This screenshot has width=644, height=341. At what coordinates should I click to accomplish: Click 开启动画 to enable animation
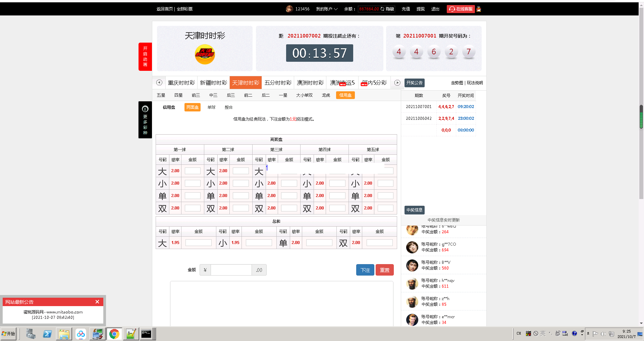tap(145, 57)
